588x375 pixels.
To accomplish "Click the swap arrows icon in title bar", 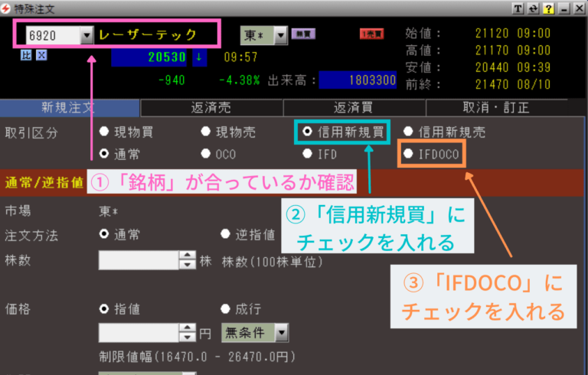I will 533,8.
